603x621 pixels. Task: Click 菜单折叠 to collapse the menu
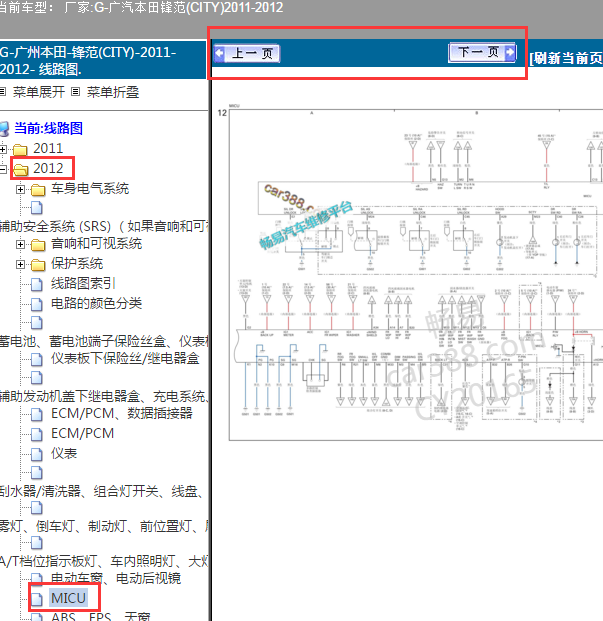[113, 92]
